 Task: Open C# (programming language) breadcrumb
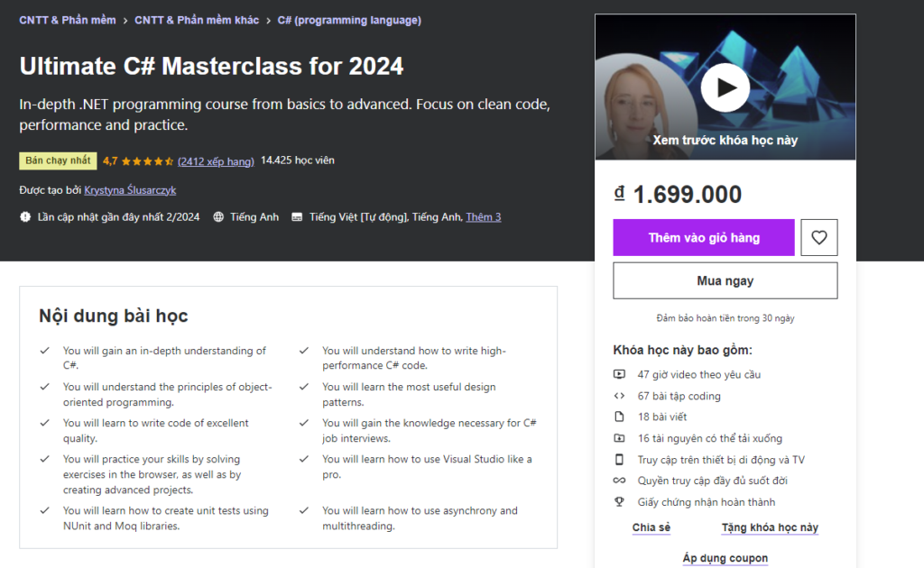349,20
